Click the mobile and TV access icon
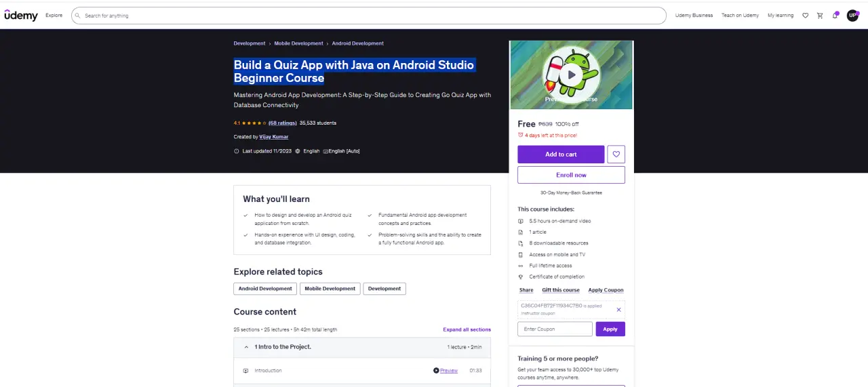 521,255
